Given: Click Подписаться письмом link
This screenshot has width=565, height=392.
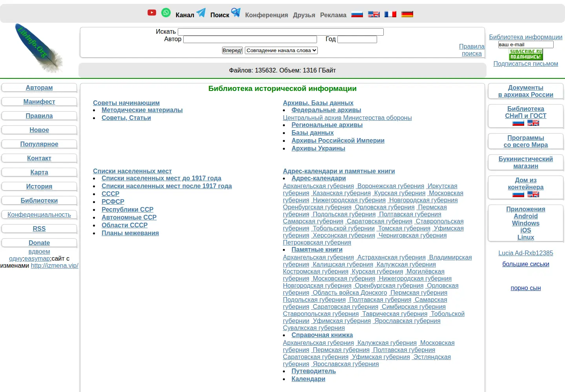Looking at the screenshot, I should pos(526,64).
